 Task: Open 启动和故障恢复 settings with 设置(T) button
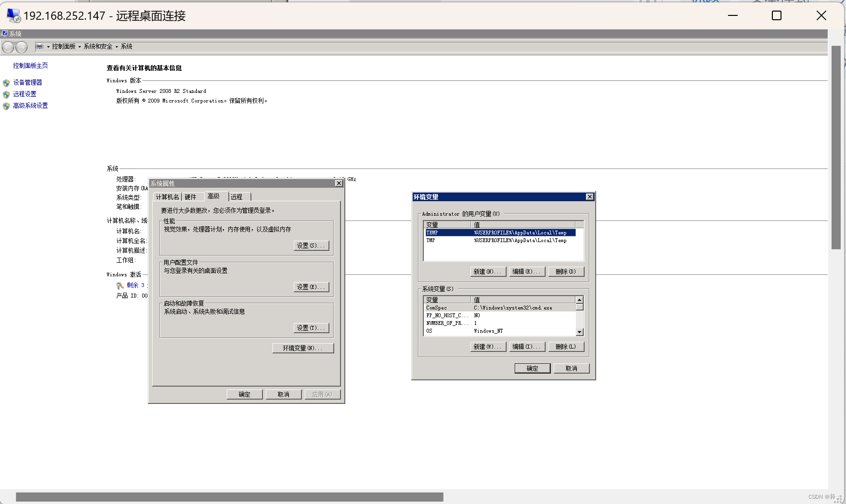[312, 328]
